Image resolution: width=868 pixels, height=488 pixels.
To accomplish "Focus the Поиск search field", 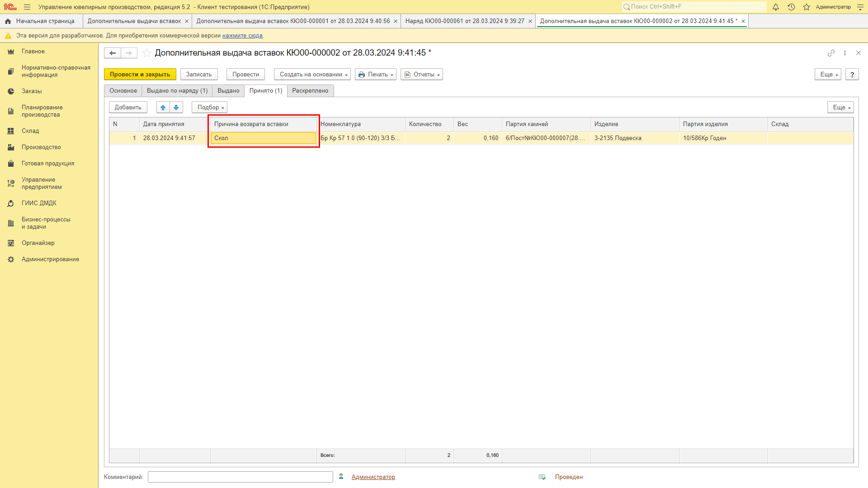I will click(x=694, y=7).
